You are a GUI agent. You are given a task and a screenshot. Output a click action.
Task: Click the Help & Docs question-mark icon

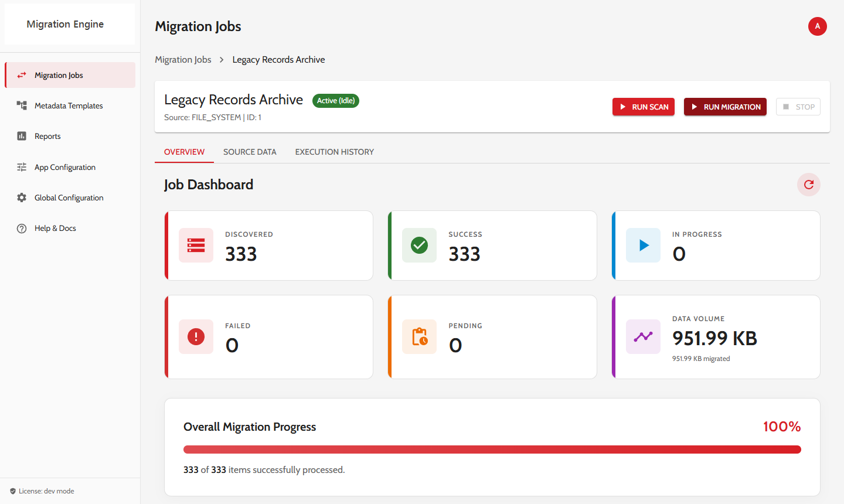pyautogui.click(x=22, y=228)
